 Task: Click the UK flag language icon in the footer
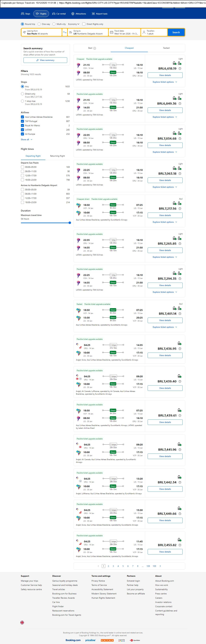22,622
